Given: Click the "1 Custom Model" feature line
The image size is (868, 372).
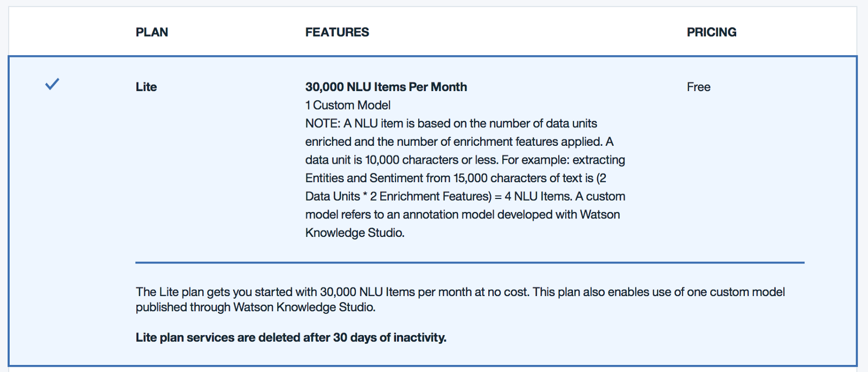Looking at the screenshot, I should [x=348, y=105].
